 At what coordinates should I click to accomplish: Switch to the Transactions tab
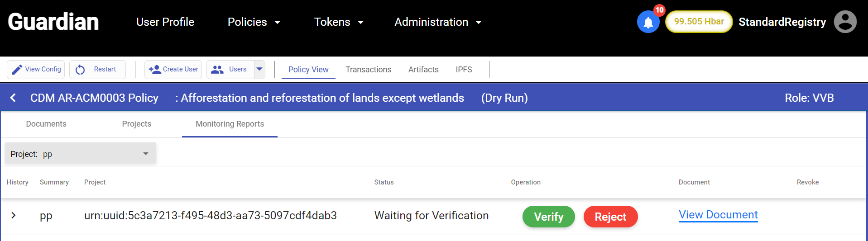click(x=368, y=70)
